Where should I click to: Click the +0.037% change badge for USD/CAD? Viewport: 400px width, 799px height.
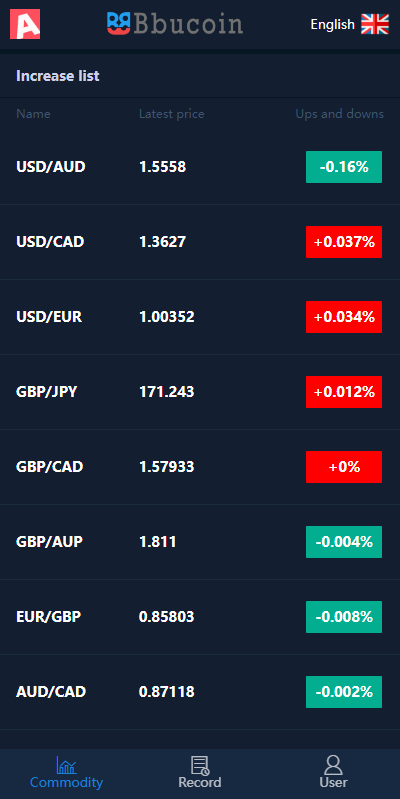pos(344,242)
